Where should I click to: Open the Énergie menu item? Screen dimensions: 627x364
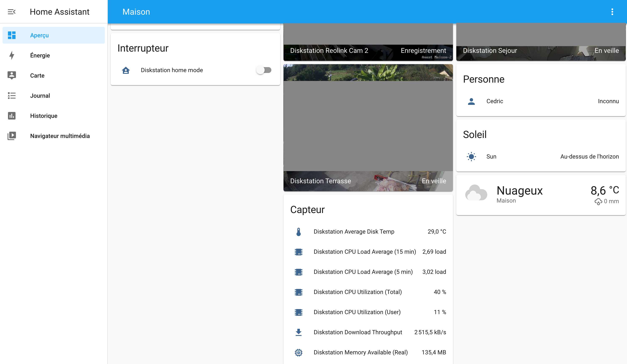point(53,55)
